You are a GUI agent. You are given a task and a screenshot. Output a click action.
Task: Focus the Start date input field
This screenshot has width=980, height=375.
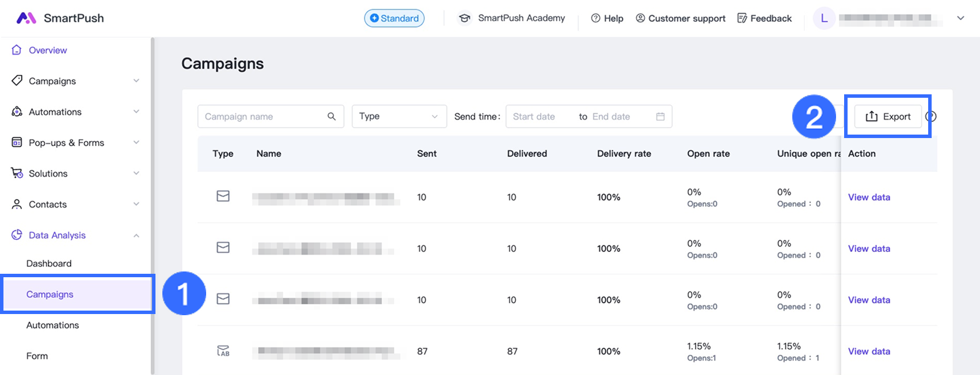click(540, 116)
